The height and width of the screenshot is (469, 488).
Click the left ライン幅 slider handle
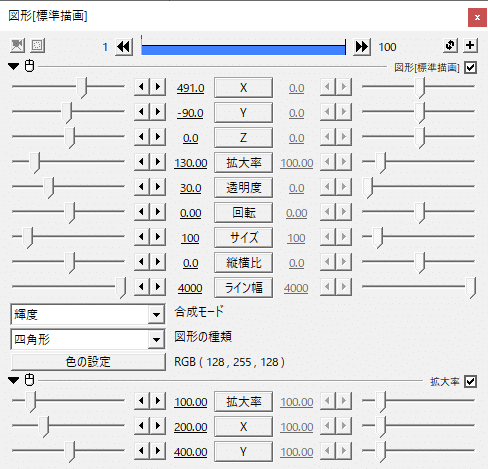pyautogui.click(x=121, y=288)
